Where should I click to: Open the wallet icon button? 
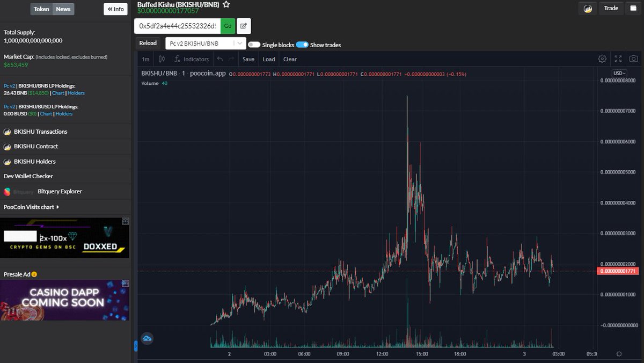[x=633, y=9]
